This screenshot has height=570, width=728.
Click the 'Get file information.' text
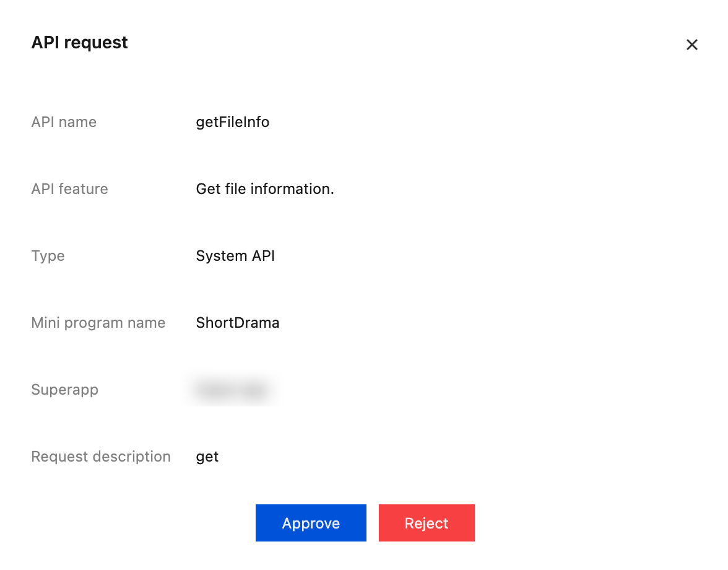coord(264,189)
